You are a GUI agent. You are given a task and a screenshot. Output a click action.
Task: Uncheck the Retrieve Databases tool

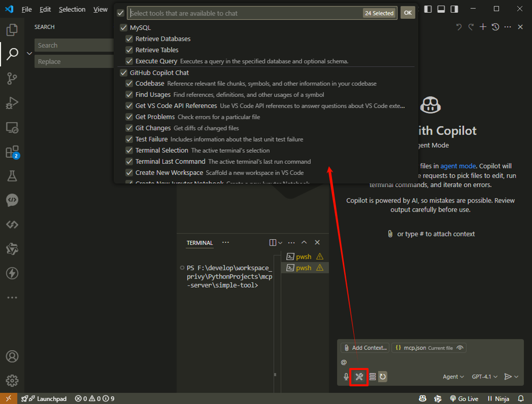tap(129, 39)
